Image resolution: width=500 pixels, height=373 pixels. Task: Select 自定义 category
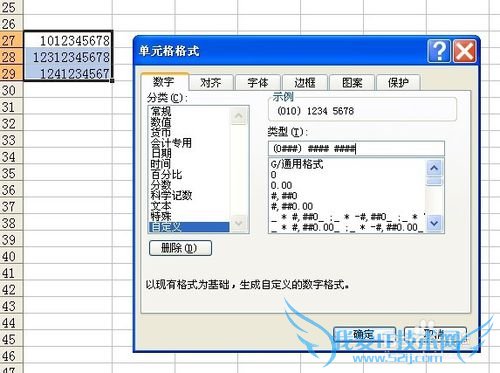[189, 227]
